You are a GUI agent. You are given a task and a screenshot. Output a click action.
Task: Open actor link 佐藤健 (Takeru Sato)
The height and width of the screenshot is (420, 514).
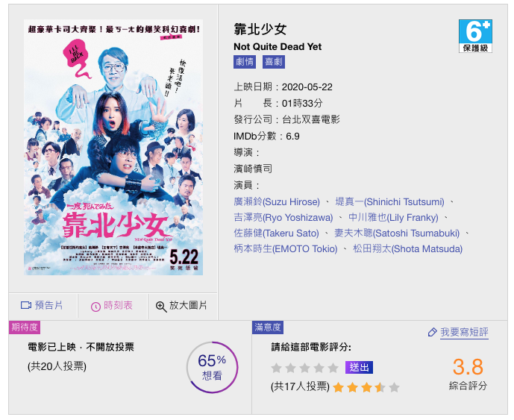click(276, 233)
